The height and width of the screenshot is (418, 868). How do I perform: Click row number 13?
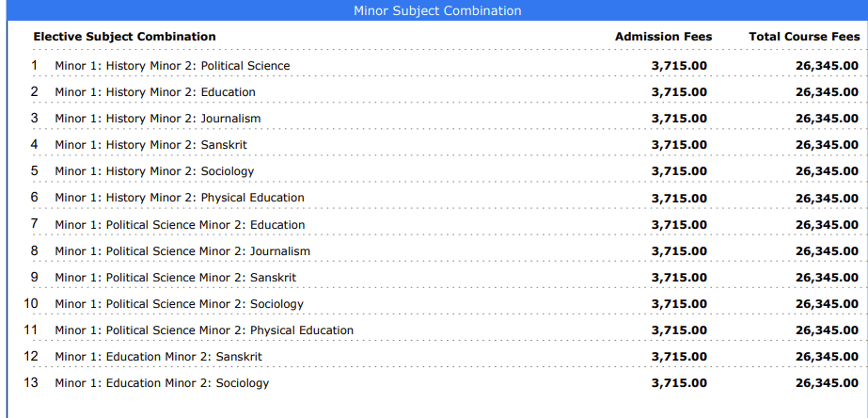(x=31, y=383)
